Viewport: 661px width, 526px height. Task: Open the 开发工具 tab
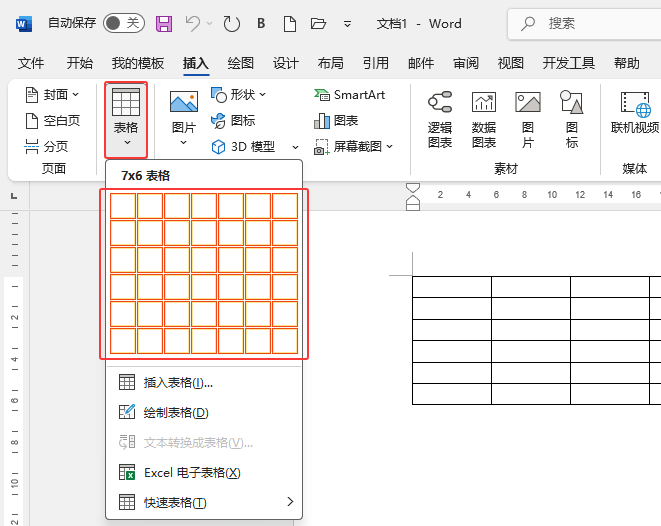569,63
